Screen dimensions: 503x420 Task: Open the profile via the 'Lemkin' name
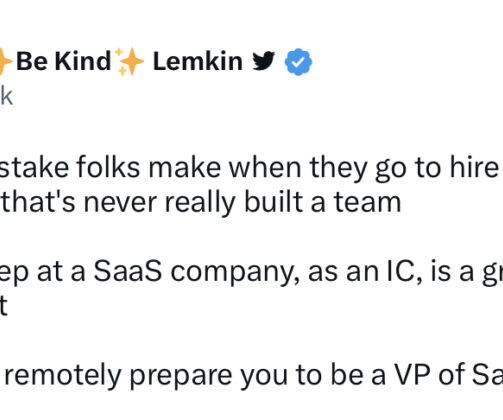[x=198, y=62]
